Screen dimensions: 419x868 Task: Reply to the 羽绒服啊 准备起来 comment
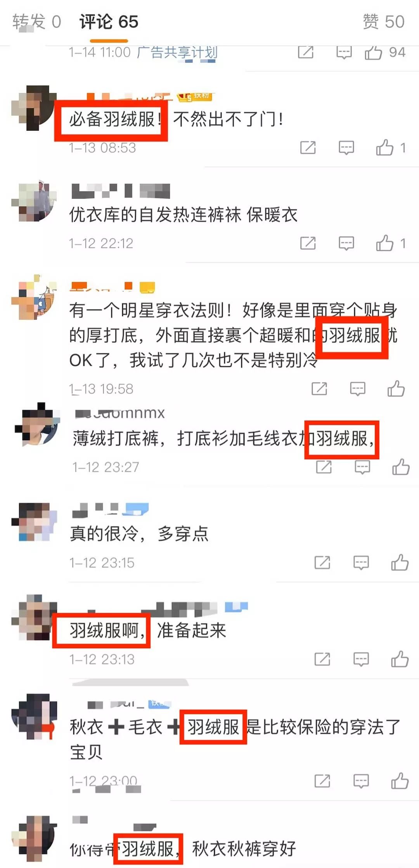(361, 659)
